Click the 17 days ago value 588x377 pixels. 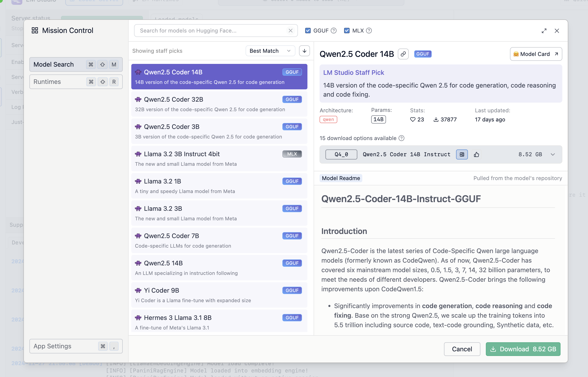(x=490, y=119)
